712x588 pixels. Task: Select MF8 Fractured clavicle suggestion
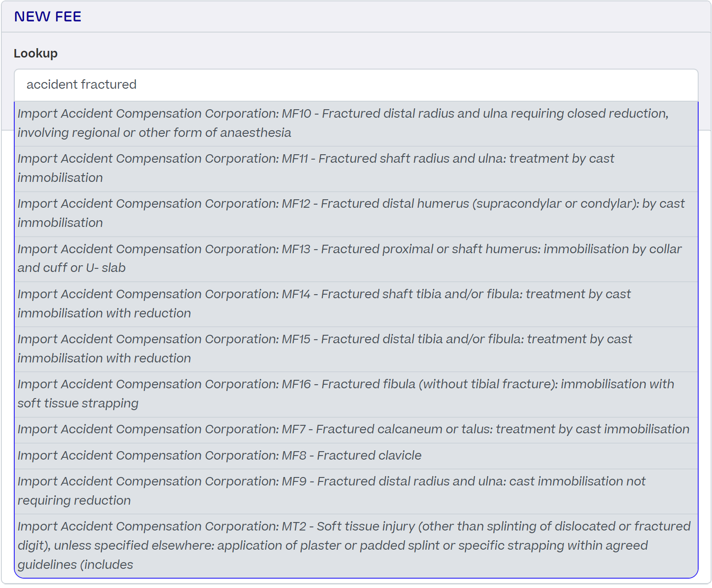click(356, 456)
